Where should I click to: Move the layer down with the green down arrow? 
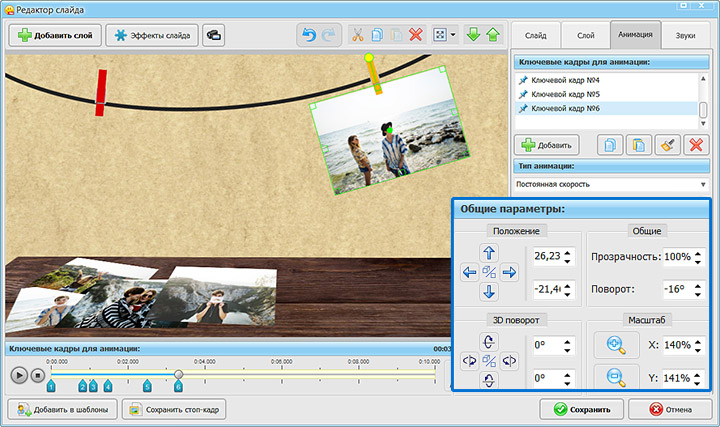(x=473, y=35)
